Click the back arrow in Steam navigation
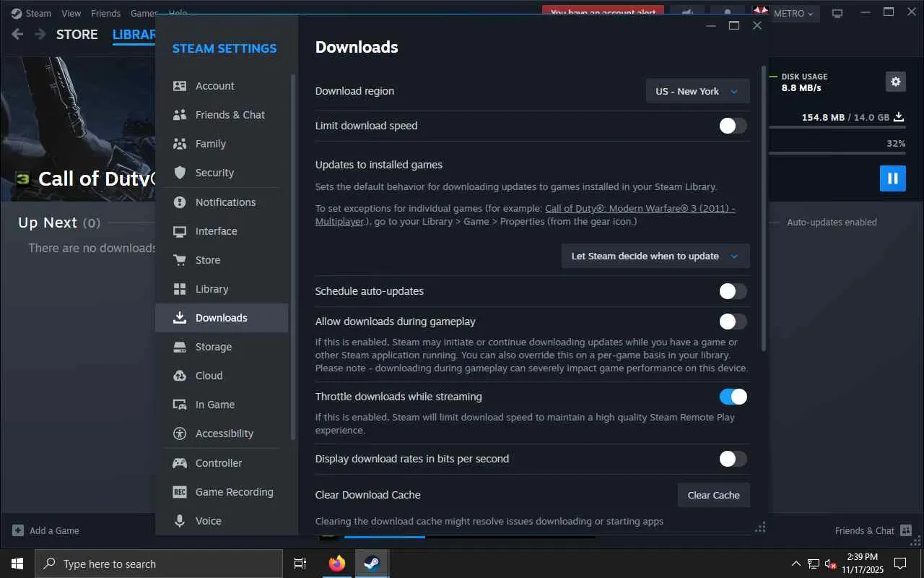This screenshot has height=578, width=924. (x=18, y=34)
